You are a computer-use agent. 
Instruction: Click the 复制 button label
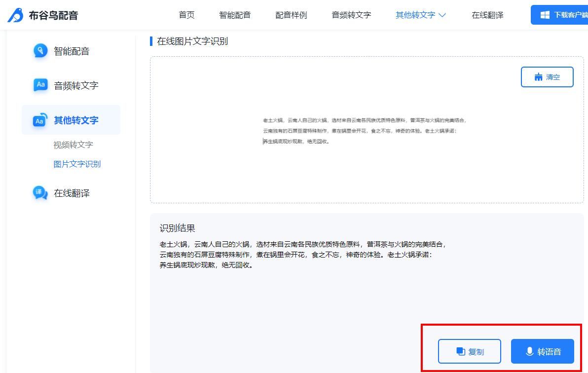476,352
